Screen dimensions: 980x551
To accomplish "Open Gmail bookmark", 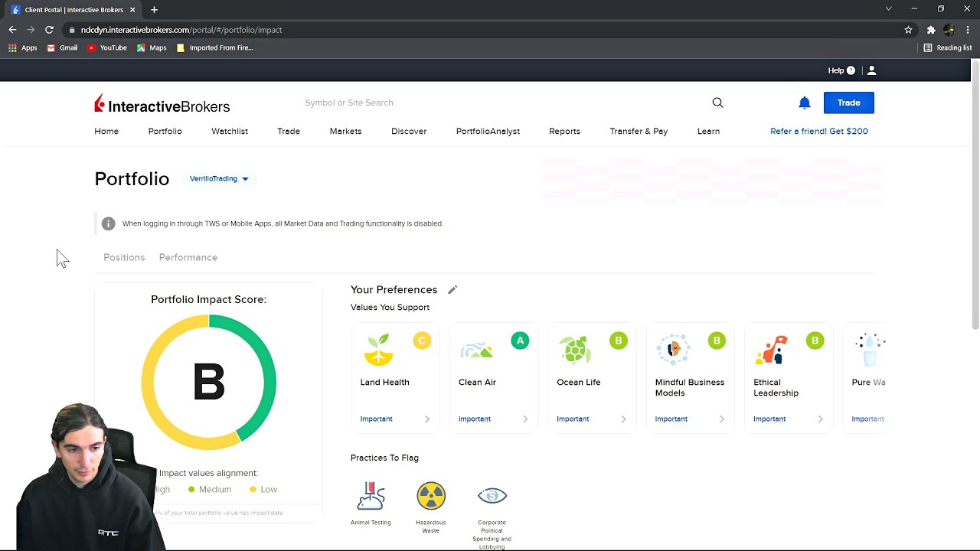I will [62, 47].
